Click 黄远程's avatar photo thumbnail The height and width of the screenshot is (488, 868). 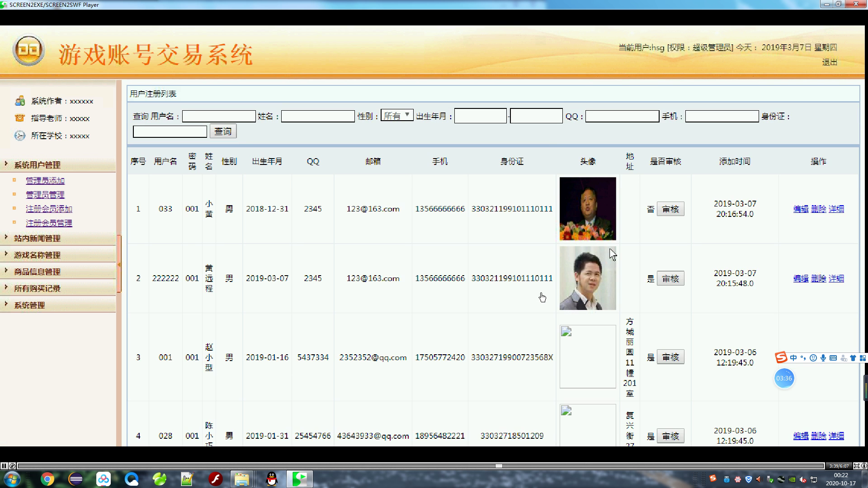[588, 278]
